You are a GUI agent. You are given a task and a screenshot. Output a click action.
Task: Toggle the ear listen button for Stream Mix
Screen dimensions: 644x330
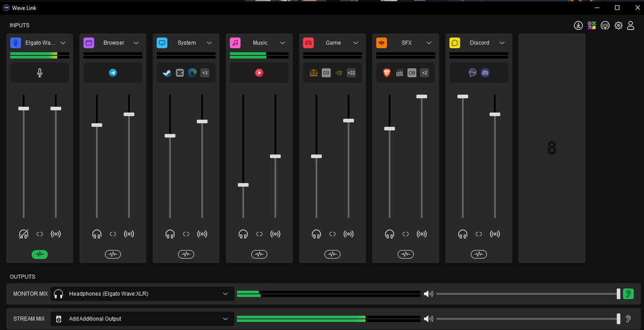(628, 319)
